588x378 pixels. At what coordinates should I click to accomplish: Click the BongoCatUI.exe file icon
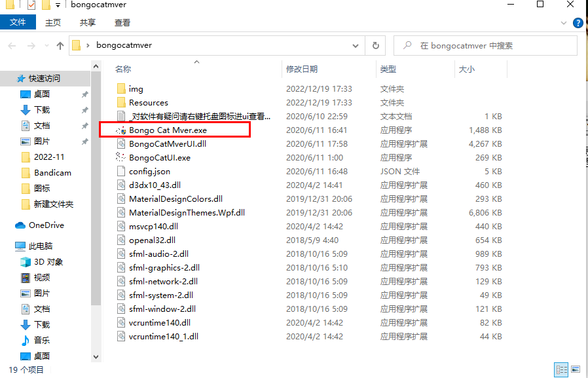(120, 157)
